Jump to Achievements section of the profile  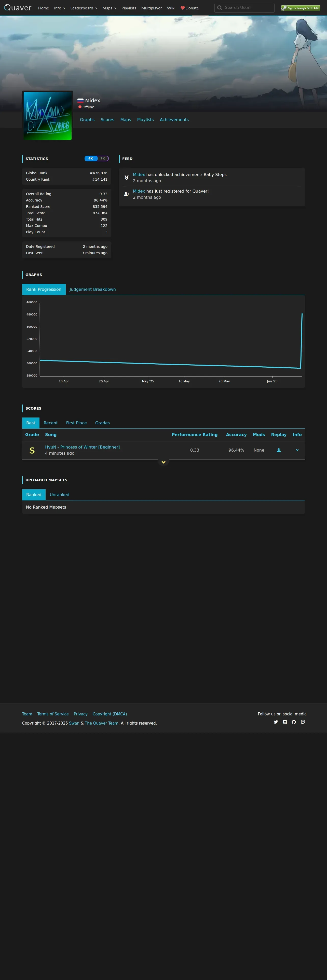click(x=174, y=120)
